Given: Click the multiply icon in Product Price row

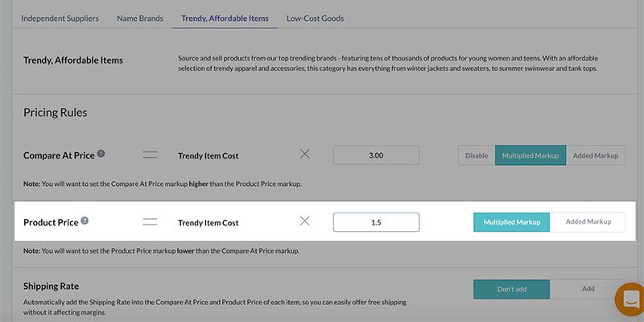Looking at the screenshot, I should (304, 222).
